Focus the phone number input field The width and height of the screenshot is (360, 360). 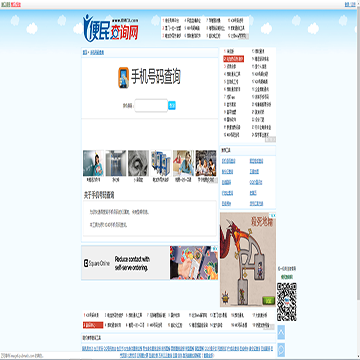(x=151, y=106)
